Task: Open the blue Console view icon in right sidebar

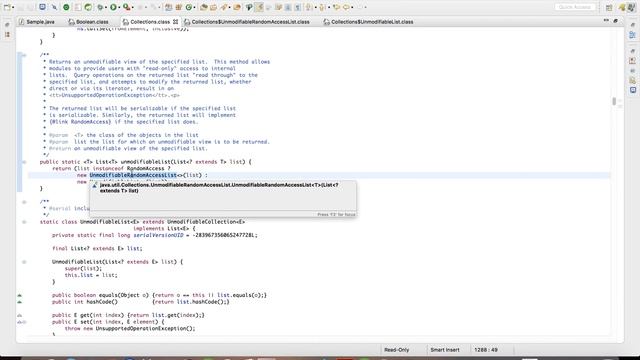Action: (x=633, y=90)
